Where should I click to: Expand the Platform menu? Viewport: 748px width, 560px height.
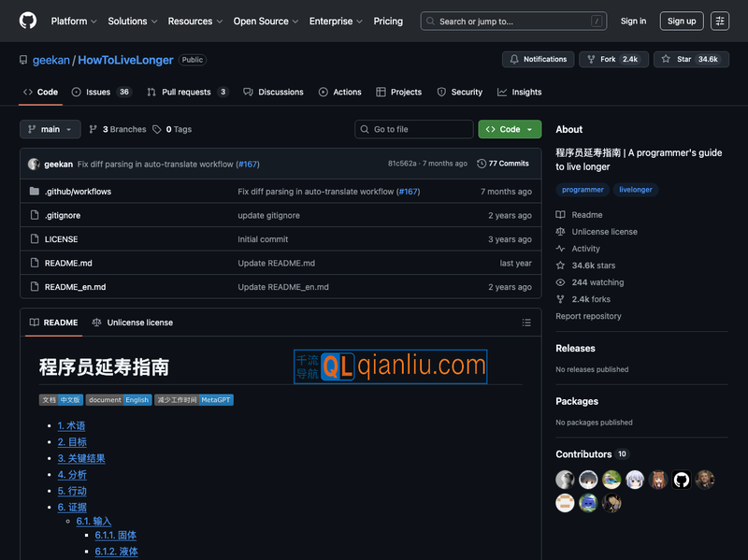tap(74, 21)
